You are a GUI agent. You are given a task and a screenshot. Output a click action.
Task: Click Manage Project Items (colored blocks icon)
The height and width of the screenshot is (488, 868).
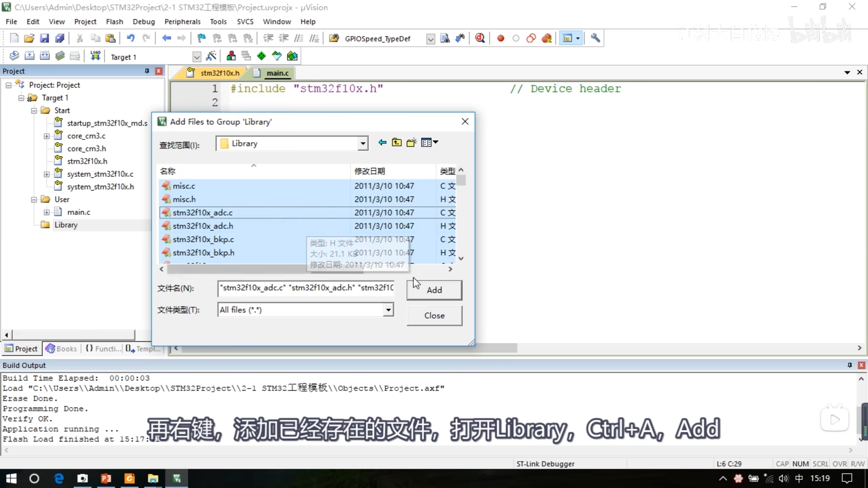tap(231, 56)
